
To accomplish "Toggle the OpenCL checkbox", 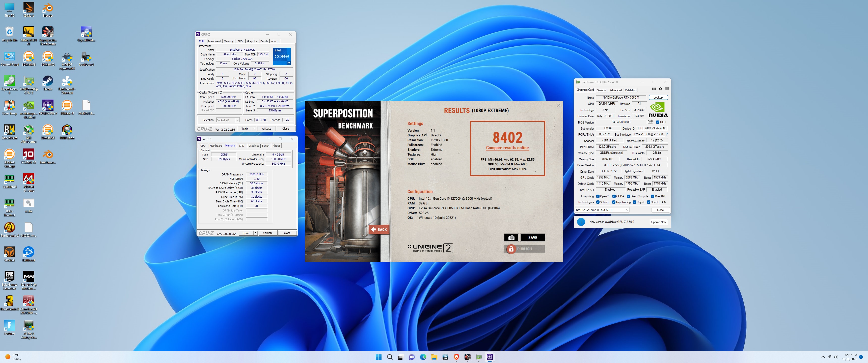I will [x=598, y=196].
